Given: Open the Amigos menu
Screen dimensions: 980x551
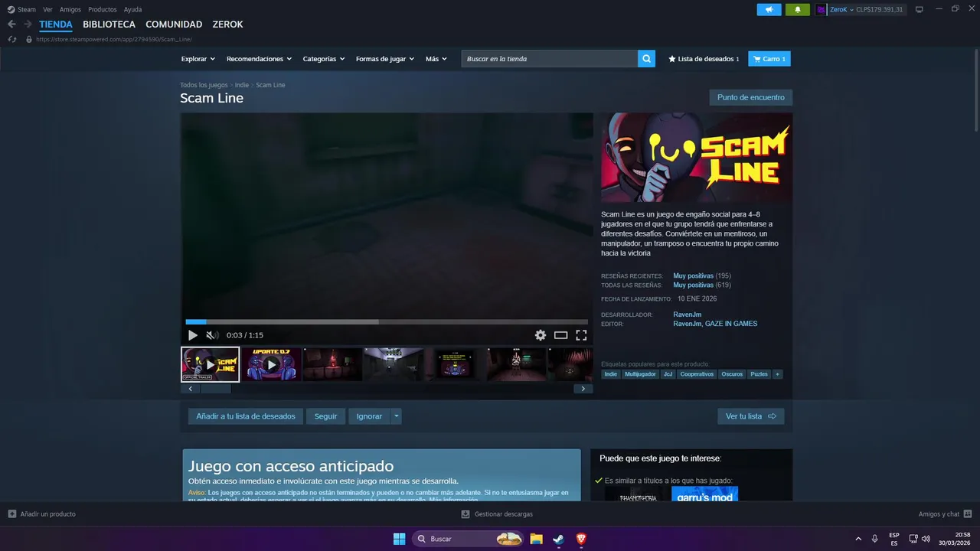Looking at the screenshot, I should (70, 9).
